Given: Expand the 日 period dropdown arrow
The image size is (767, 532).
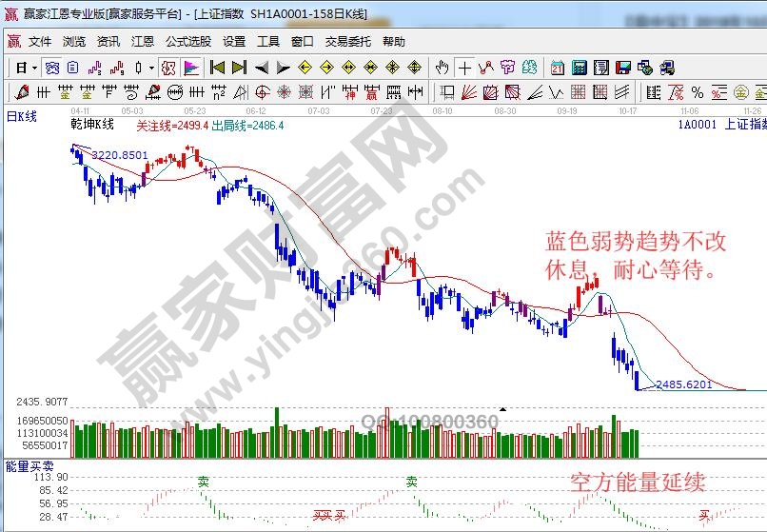Looking at the screenshot, I should pyautogui.click(x=35, y=68).
